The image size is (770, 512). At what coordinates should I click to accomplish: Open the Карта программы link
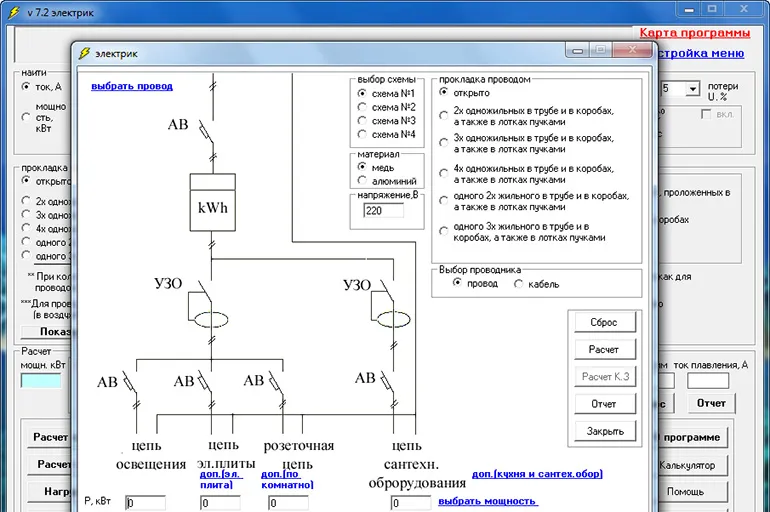click(x=694, y=33)
